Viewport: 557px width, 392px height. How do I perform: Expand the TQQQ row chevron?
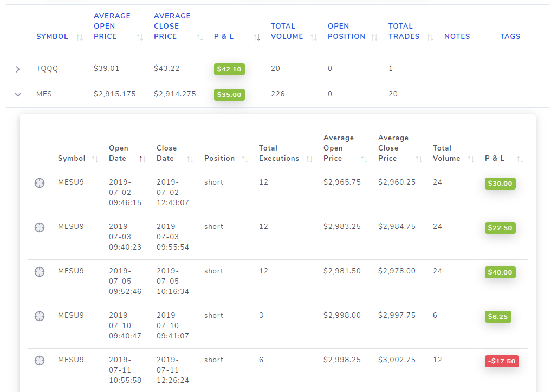coord(18,69)
